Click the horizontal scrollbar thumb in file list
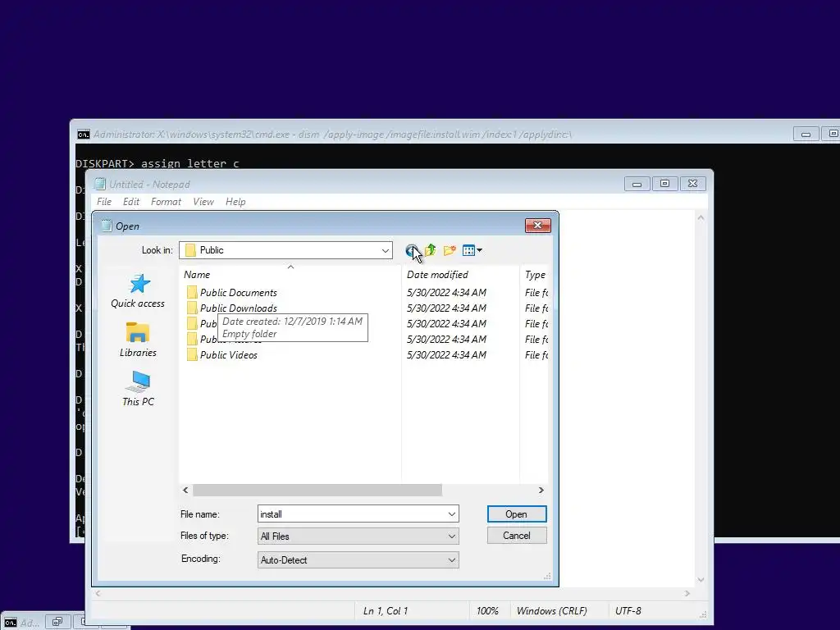 tap(317, 491)
